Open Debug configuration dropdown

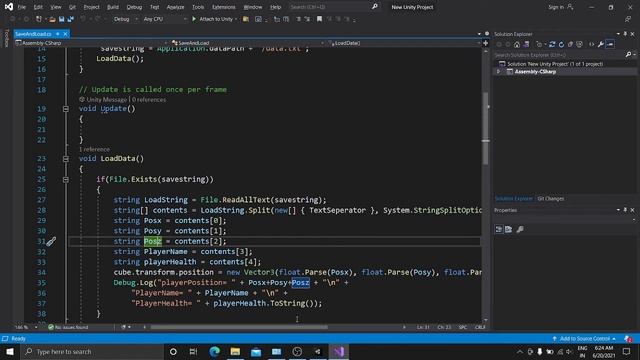(x=126, y=19)
